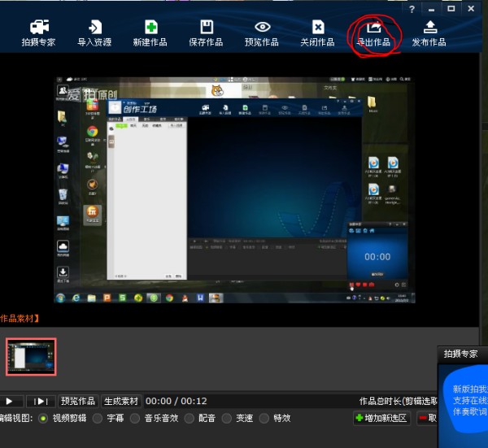Play the video preview
The width and height of the screenshot is (488, 448).
[9, 402]
